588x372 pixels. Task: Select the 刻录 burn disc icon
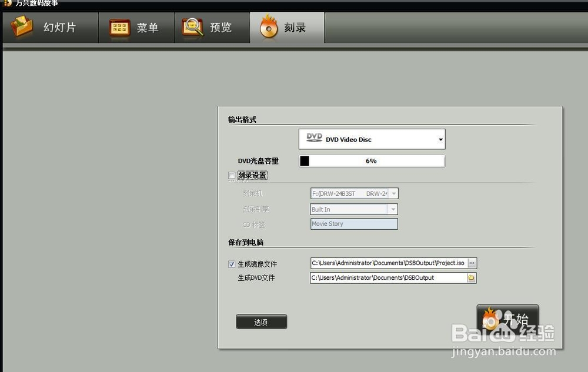point(268,27)
